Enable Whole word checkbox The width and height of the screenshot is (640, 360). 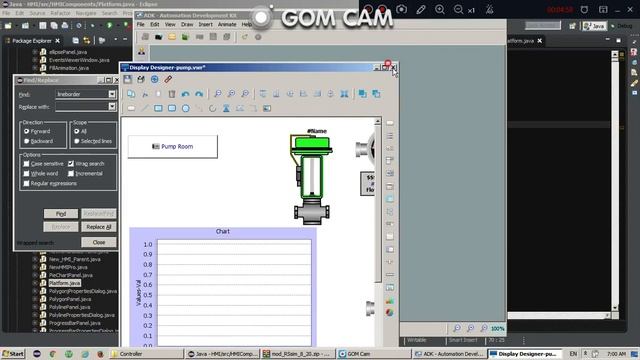(27, 173)
